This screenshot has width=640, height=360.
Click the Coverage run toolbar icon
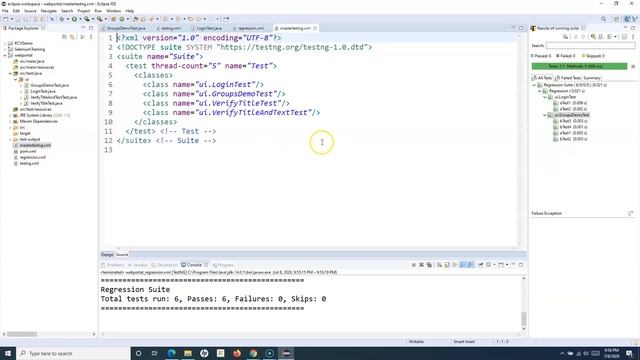[x=87, y=19]
